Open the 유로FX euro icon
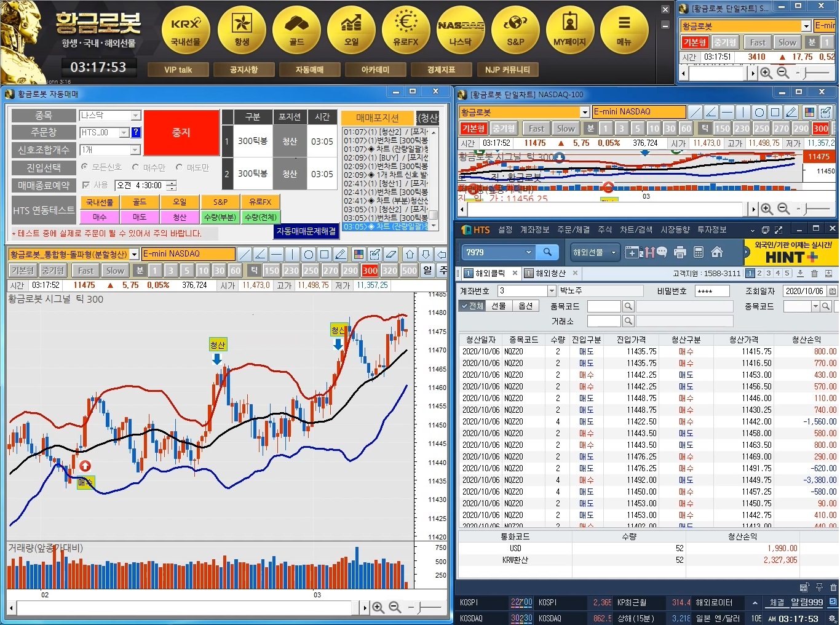The image size is (840, 625). 406,30
